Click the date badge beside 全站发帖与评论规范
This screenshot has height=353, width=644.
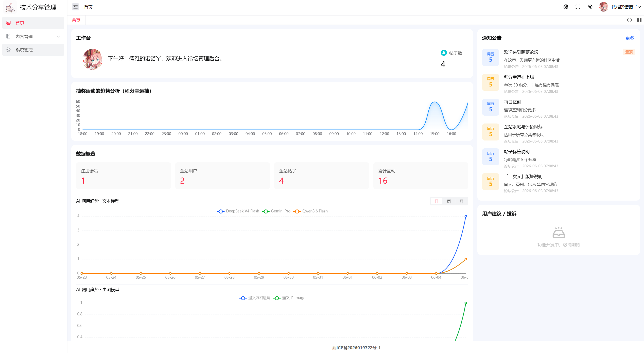491,132
